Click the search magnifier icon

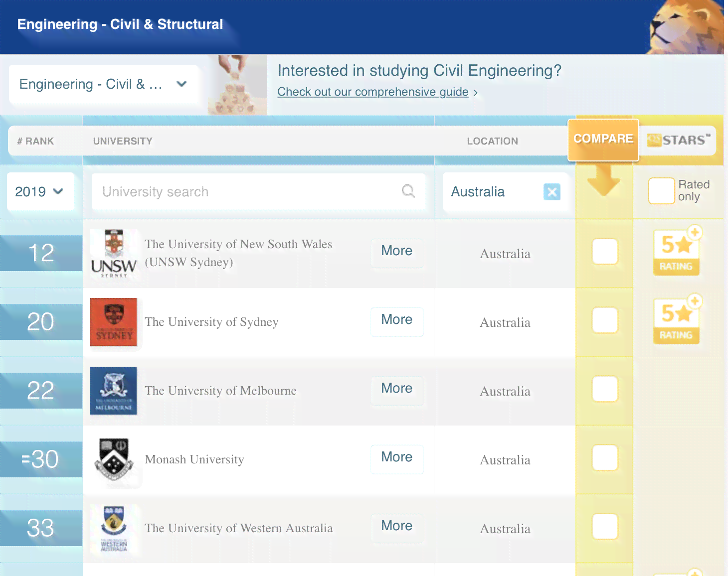tap(408, 191)
